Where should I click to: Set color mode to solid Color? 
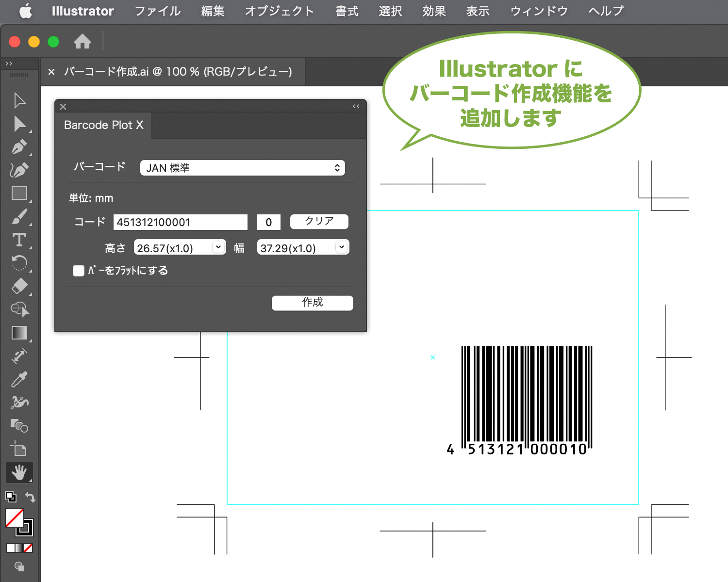(x=10, y=548)
